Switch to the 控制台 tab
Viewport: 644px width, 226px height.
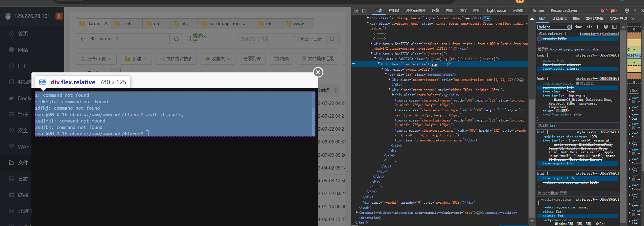tap(394, 10)
